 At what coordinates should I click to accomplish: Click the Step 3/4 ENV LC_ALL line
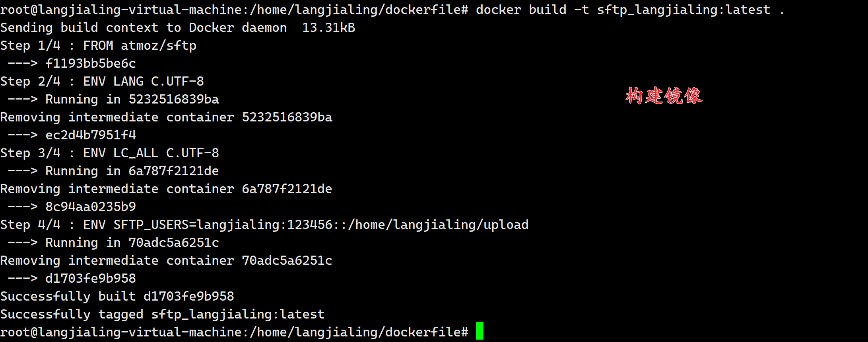tap(109, 153)
